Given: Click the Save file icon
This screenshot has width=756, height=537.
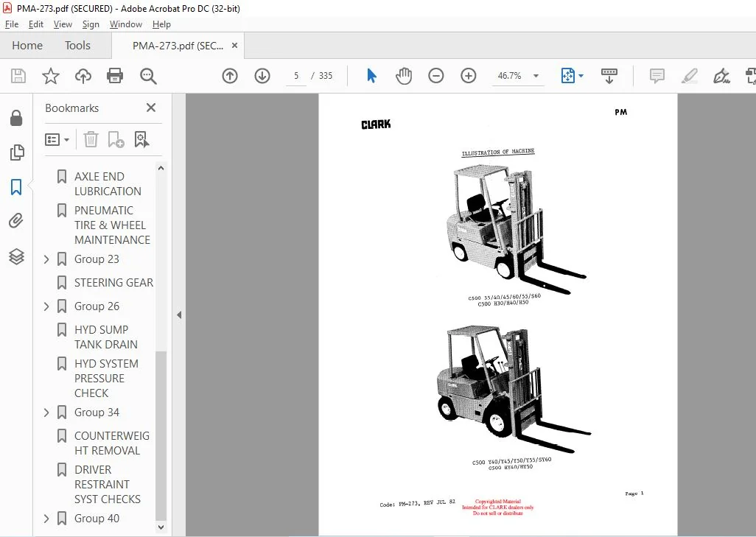Looking at the screenshot, I should point(18,76).
